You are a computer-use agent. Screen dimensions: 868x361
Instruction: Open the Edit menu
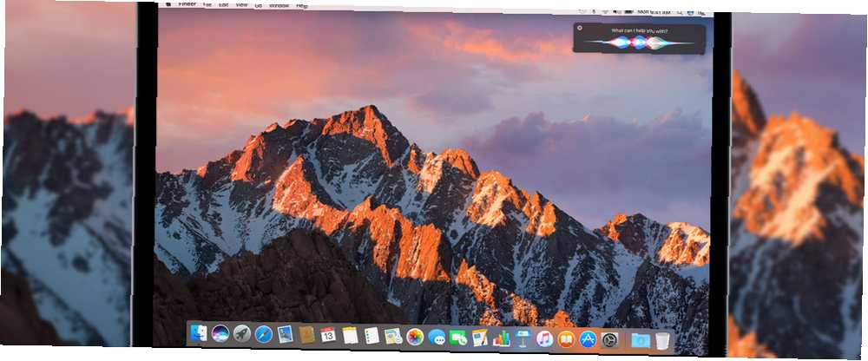click(x=224, y=4)
